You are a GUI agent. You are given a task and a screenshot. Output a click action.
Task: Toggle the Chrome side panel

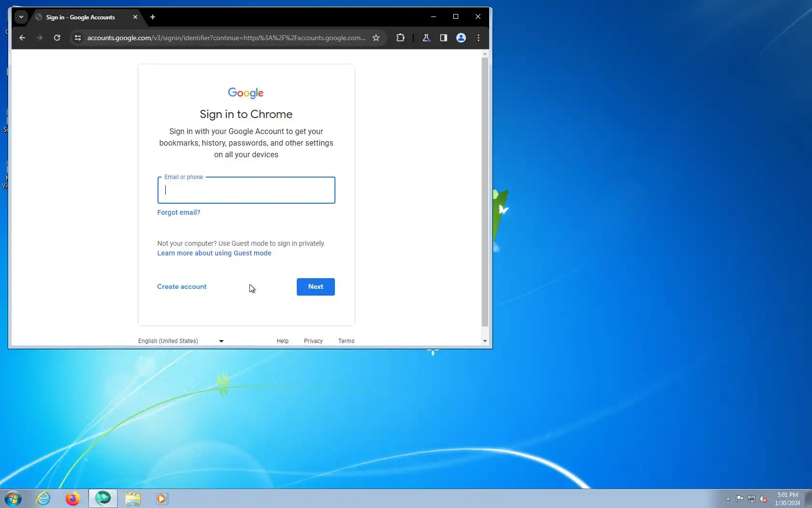coord(443,38)
